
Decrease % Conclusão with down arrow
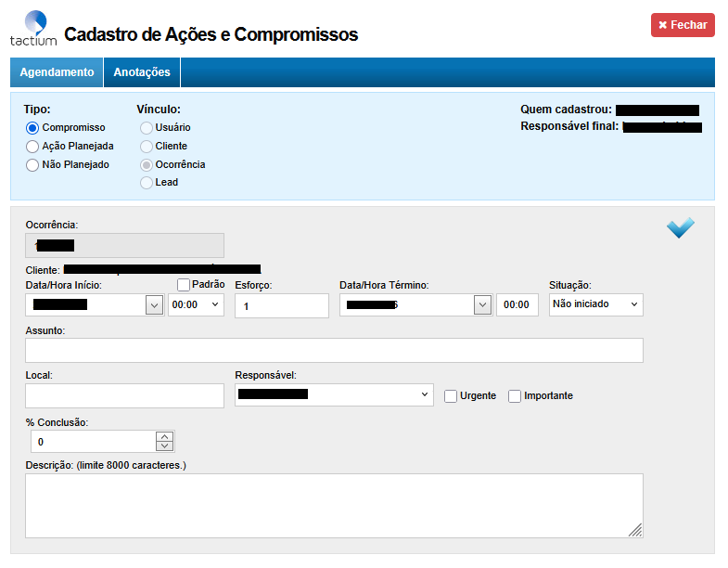[x=165, y=446]
